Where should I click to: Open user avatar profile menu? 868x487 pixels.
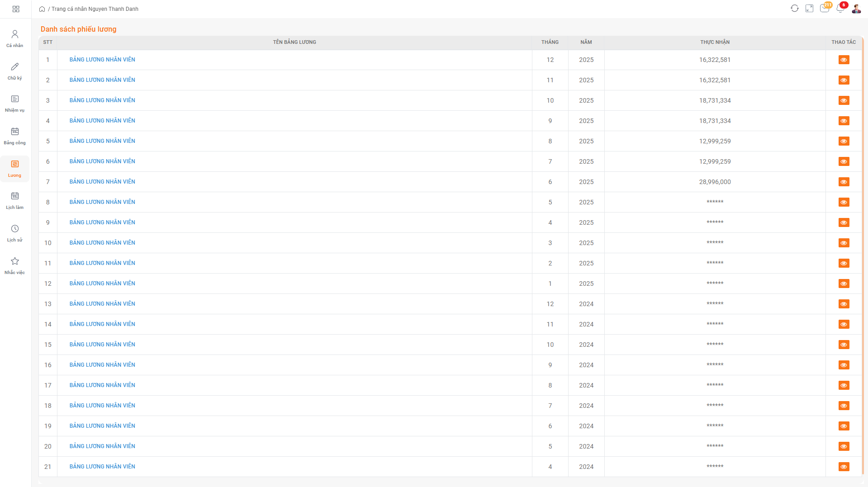856,9
